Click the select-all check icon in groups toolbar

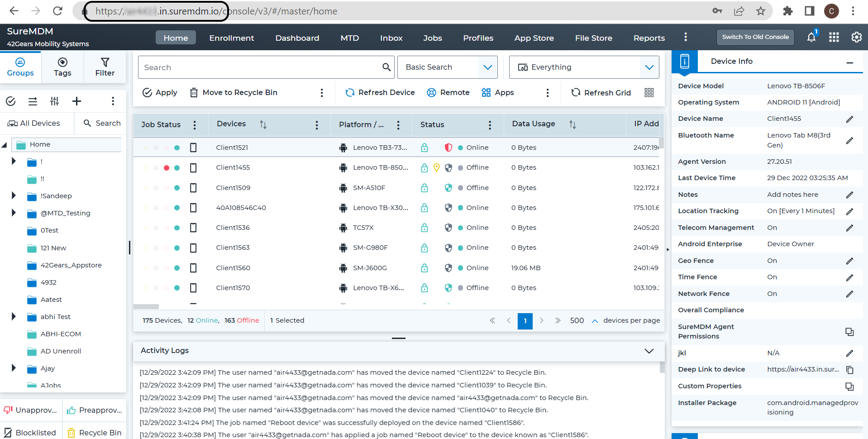(11, 101)
